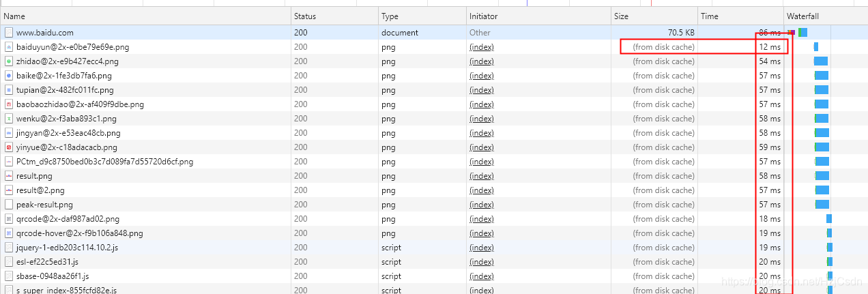Click the 54 ms time value
The height and width of the screenshot is (294, 868).
click(x=770, y=61)
